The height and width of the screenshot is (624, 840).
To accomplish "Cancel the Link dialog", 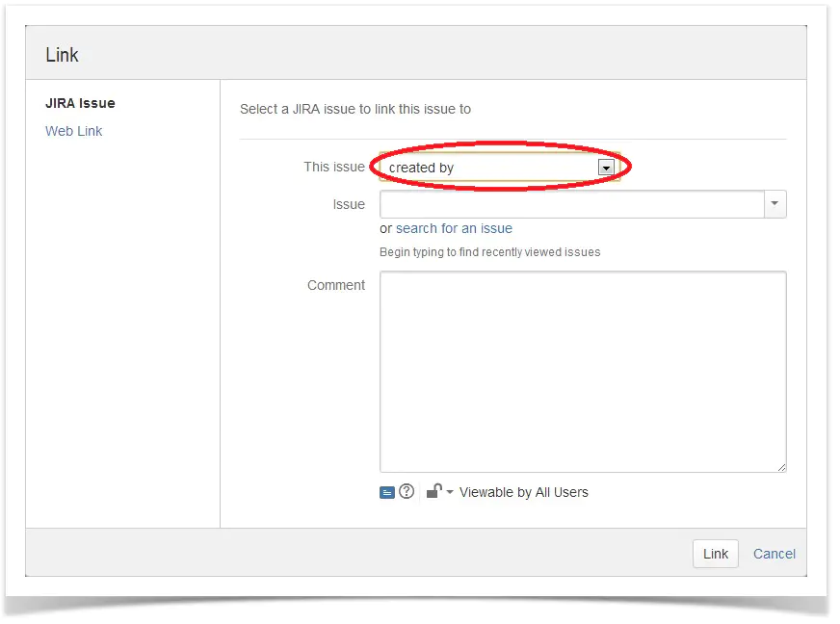I will 774,554.
